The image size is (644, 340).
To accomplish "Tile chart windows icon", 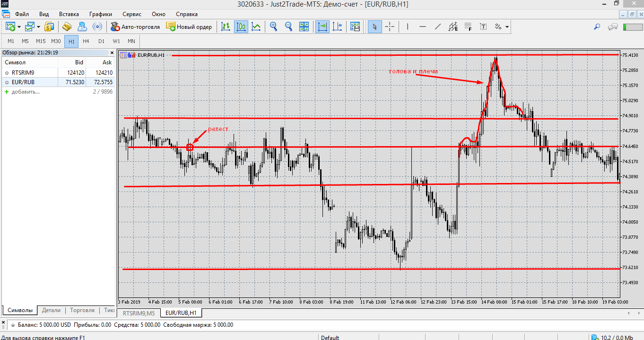I will point(304,26).
